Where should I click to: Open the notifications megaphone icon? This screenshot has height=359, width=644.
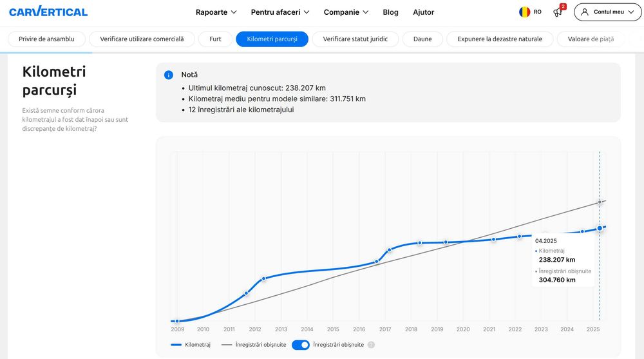click(558, 12)
